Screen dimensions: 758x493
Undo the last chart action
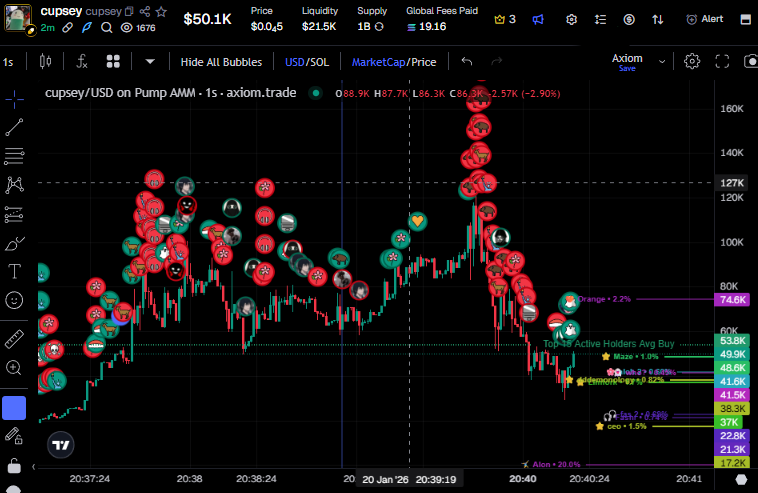(x=466, y=61)
